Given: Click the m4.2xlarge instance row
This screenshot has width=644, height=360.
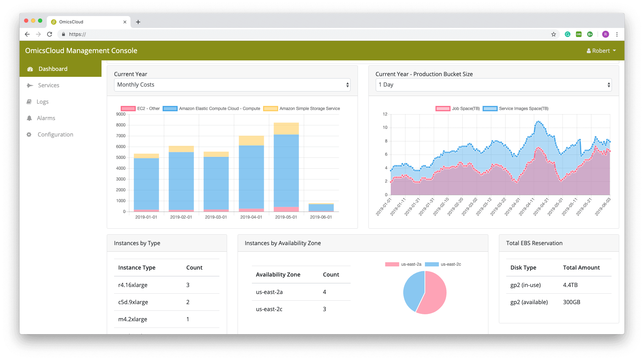Looking at the screenshot, I should click(x=167, y=319).
